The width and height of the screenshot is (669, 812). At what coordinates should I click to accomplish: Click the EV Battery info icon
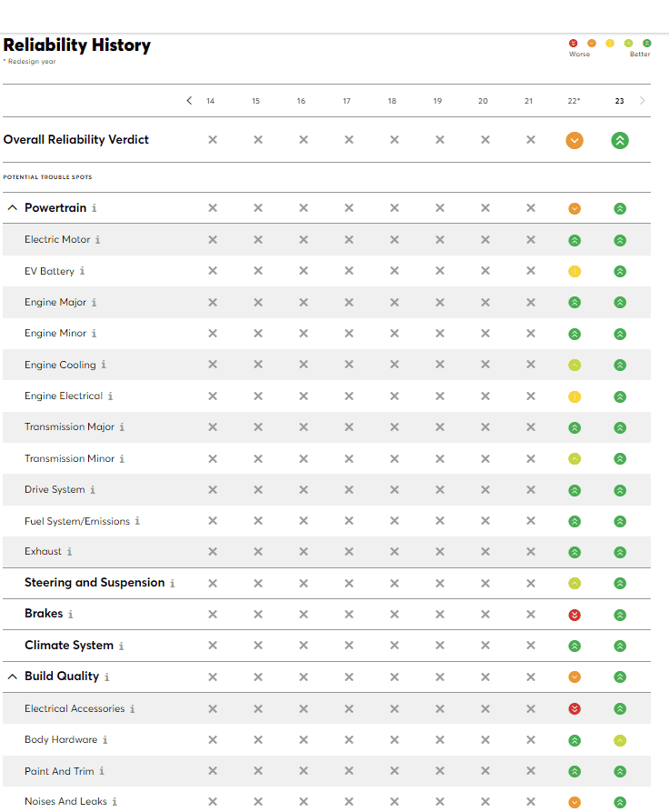82,271
